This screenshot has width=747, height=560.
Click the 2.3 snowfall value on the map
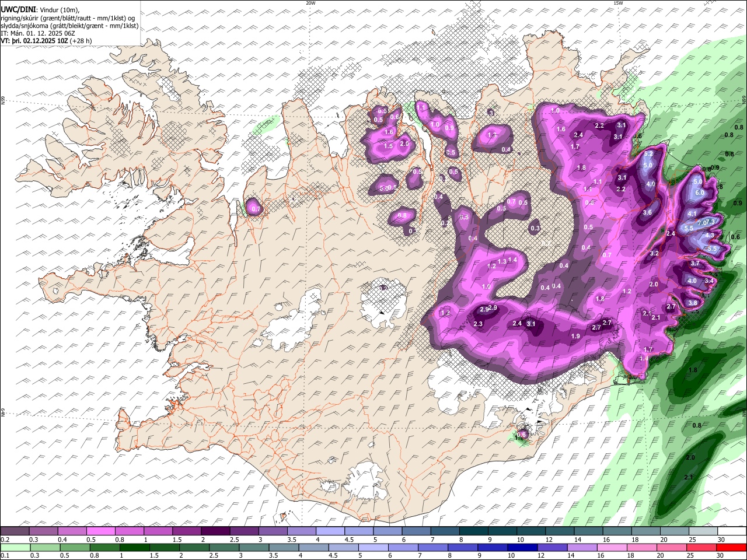(478, 324)
